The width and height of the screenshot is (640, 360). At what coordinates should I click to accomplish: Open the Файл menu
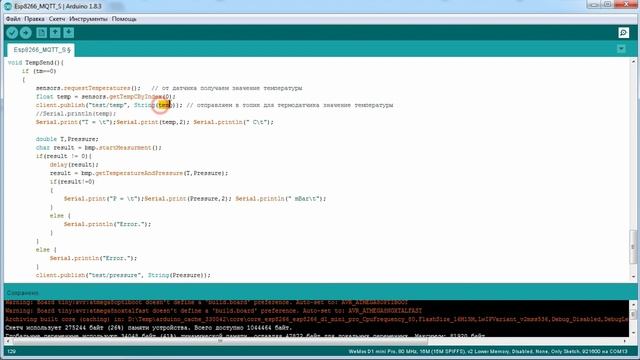[13, 19]
